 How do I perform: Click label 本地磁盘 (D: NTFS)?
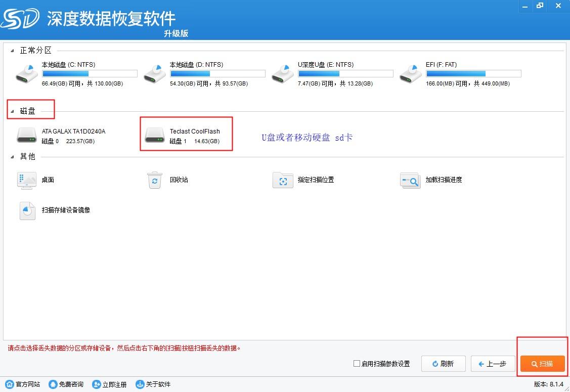[x=196, y=65]
